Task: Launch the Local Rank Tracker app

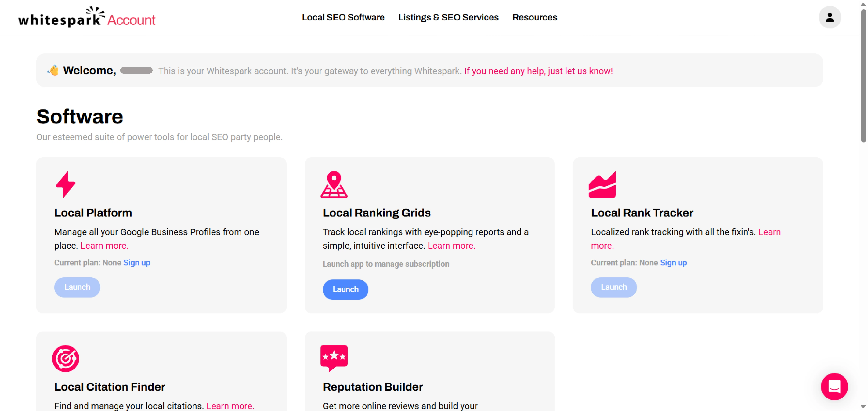Action: pos(614,287)
